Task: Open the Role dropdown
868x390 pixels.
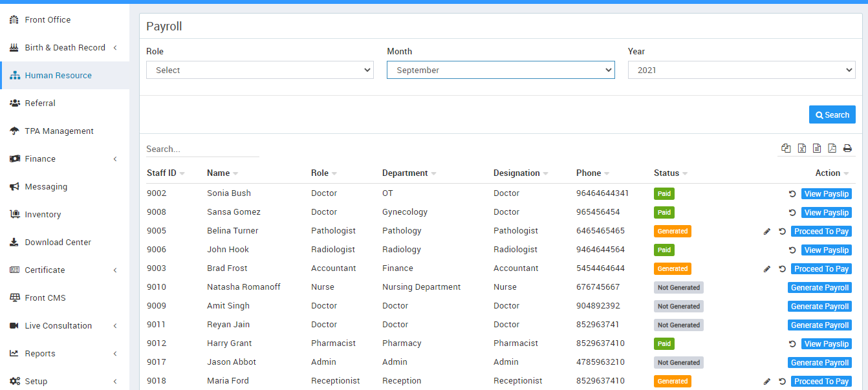Action: click(259, 70)
